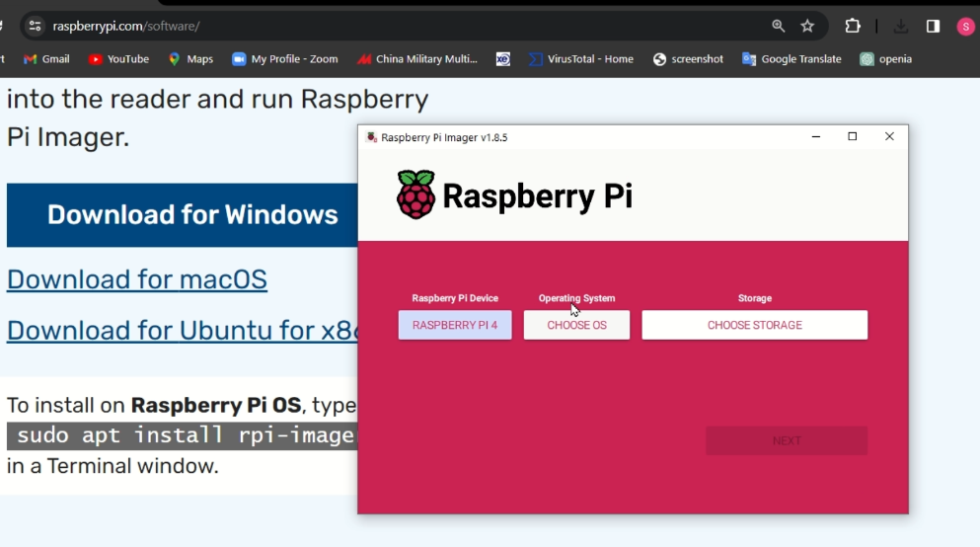The width and height of the screenshot is (980, 547).
Task: Click the RASPBERRY PI 4 device button
Action: pos(455,325)
